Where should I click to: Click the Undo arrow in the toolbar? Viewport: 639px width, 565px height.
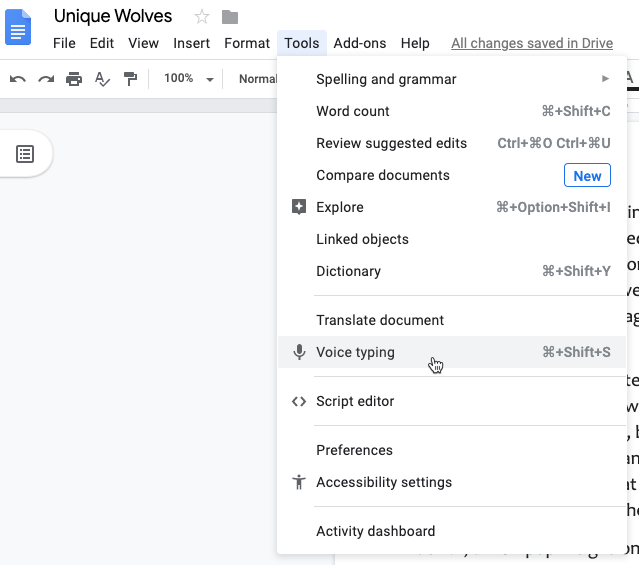[x=18, y=78]
